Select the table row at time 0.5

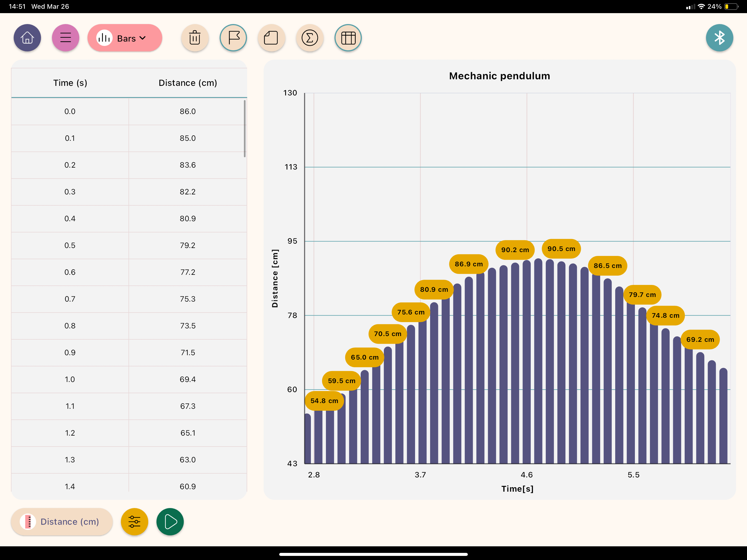[129, 245]
